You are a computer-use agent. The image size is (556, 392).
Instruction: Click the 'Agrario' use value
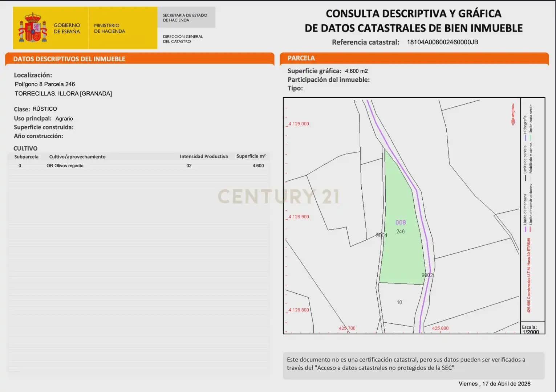(x=64, y=119)
